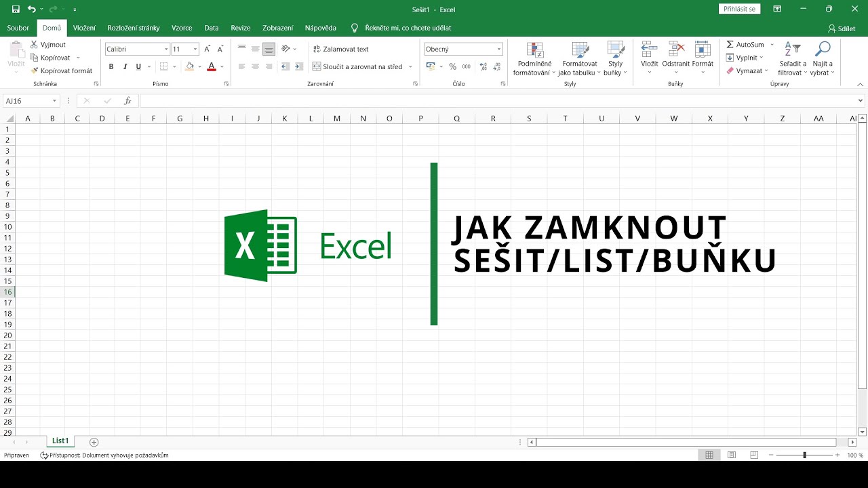Image resolution: width=868 pixels, height=488 pixels.
Task: Open Seřadit a filtrovat dropdown
Action: point(793,59)
